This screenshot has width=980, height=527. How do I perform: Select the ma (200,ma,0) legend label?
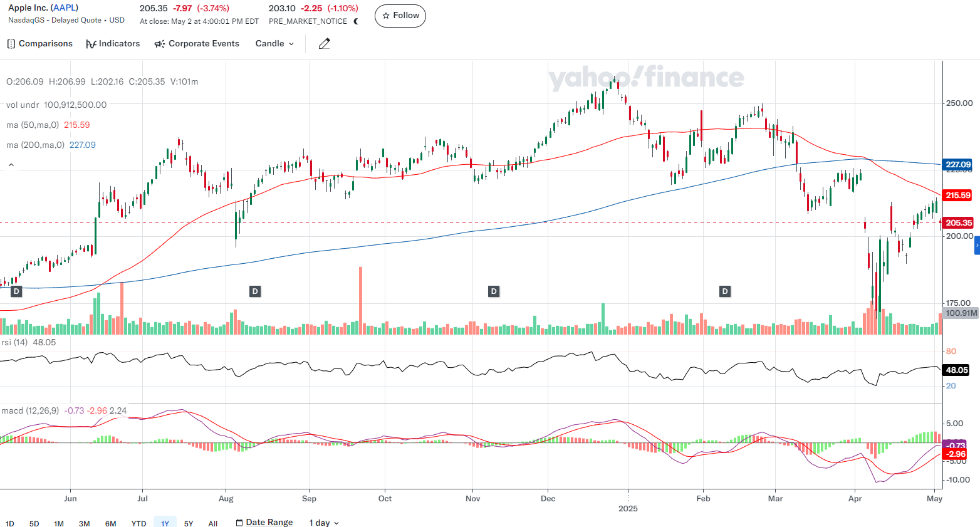coord(35,145)
